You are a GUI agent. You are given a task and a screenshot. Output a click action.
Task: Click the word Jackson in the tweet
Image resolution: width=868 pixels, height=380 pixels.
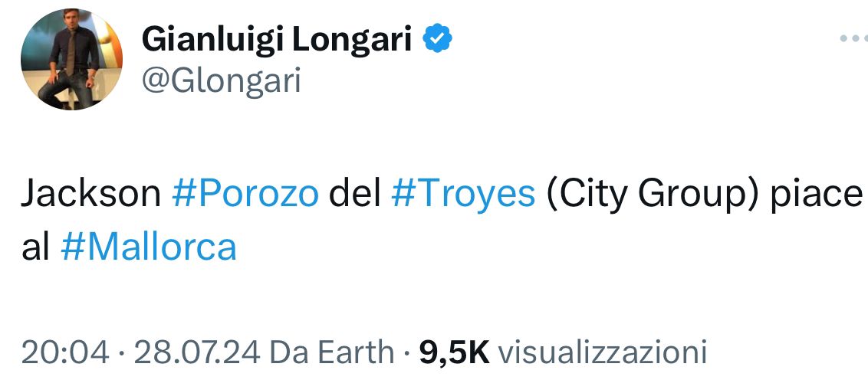pos(90,194)
